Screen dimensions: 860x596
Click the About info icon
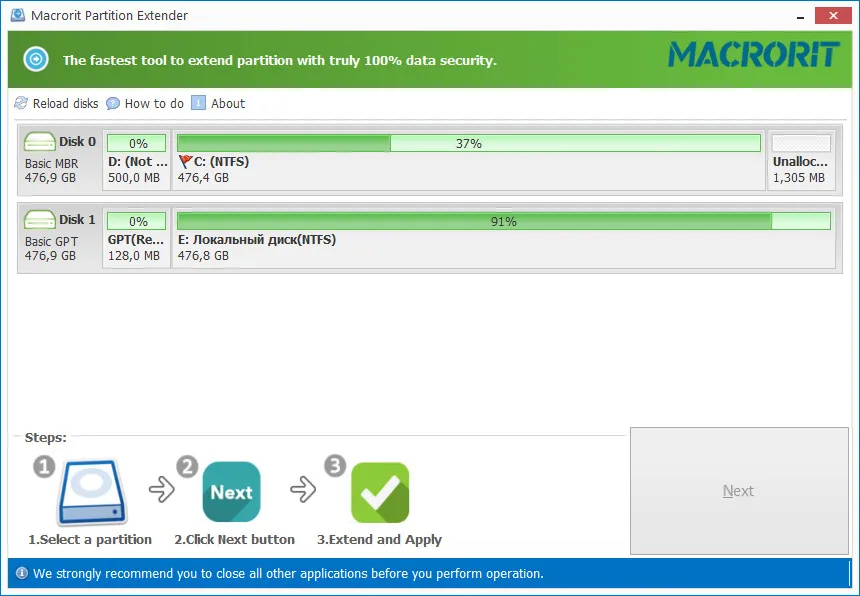[198, 103]
